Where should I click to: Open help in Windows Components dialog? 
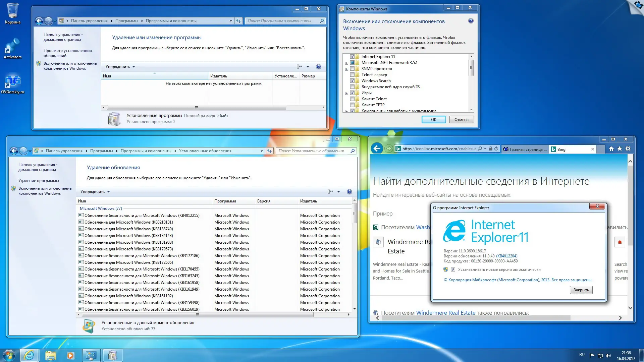pos(471,21)
